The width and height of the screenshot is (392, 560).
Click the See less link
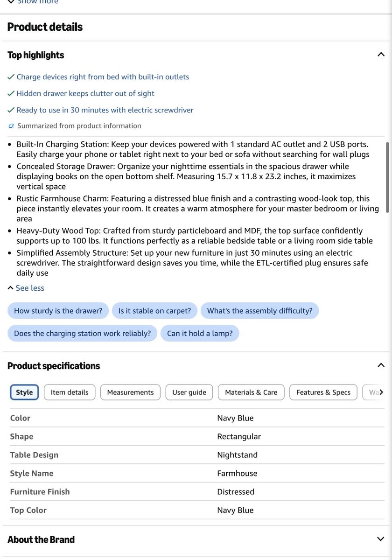click(26, 288)
